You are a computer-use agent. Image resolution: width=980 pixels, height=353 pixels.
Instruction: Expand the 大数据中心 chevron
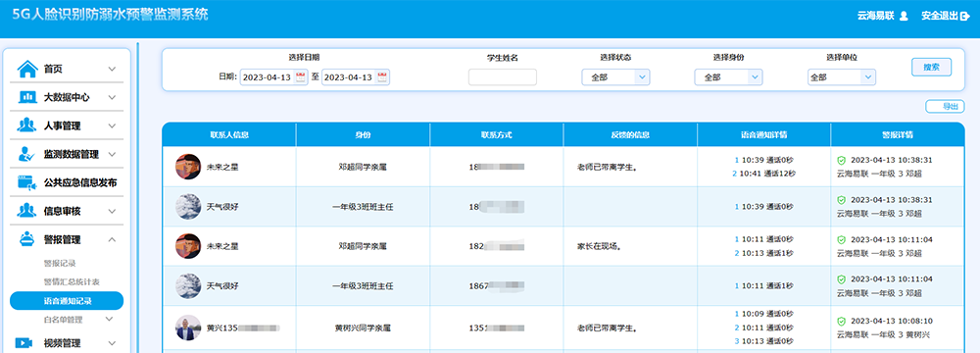112,97
